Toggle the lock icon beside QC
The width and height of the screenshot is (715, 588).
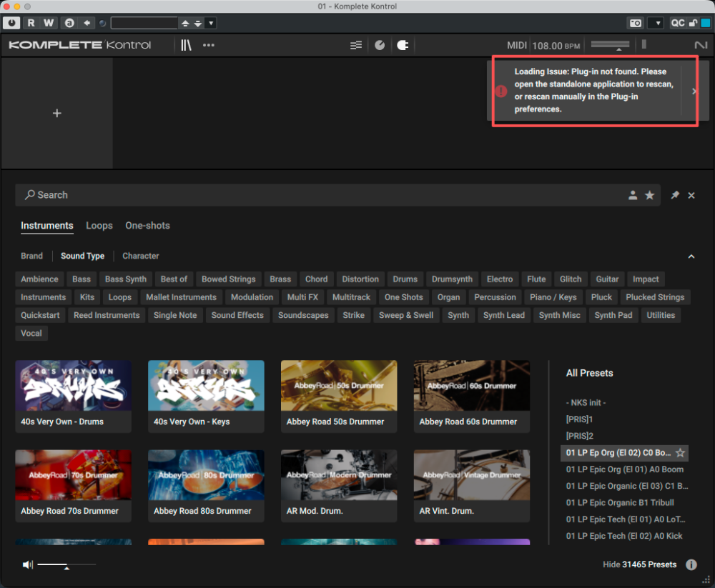(693, 24)
